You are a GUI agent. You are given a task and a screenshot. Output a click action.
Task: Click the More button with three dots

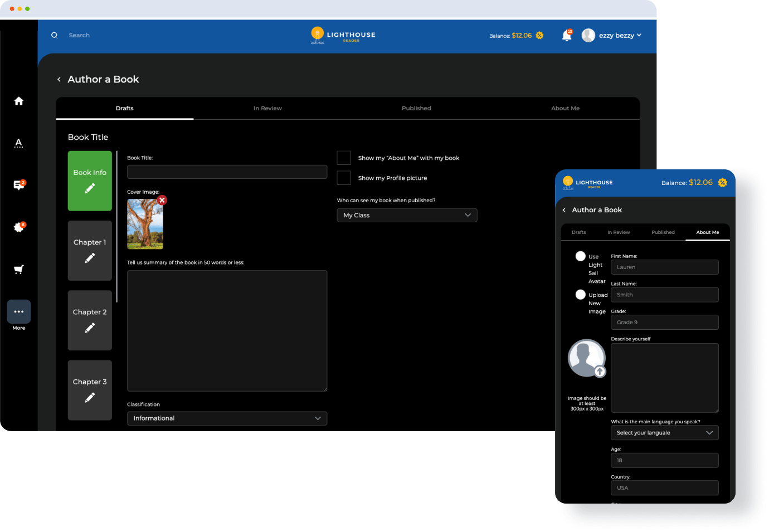pyautogui.click(x=19, y=312)
